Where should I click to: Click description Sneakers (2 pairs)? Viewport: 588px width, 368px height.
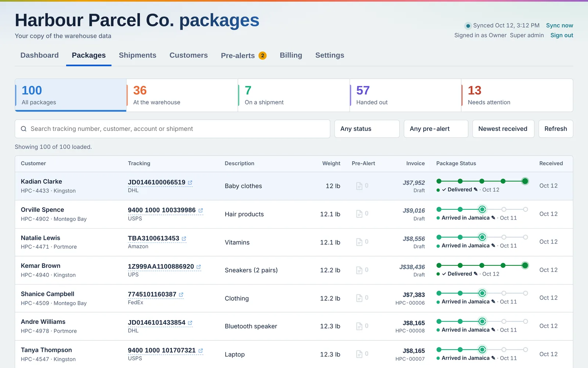click(251, 270)
